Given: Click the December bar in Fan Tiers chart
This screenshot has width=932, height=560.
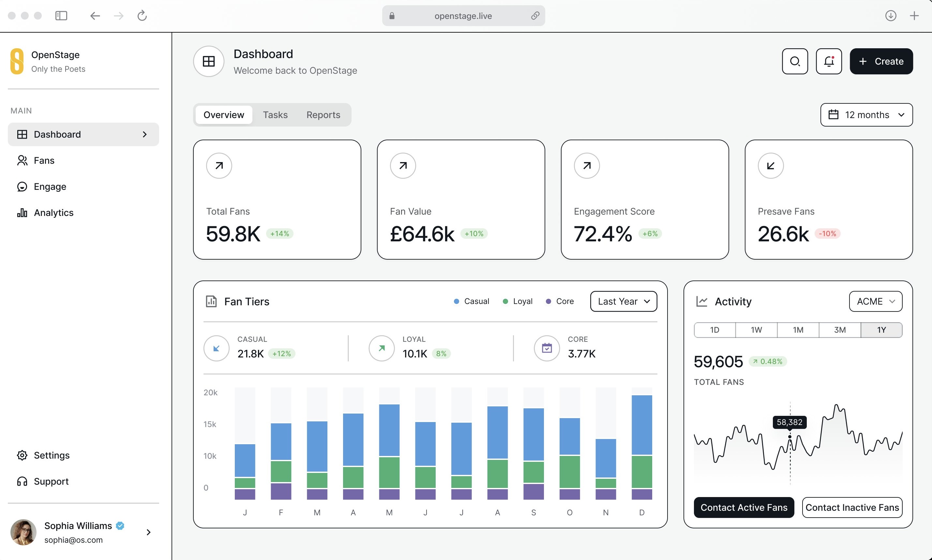Looking at the screenshot, I should click(x=641, y=447).
